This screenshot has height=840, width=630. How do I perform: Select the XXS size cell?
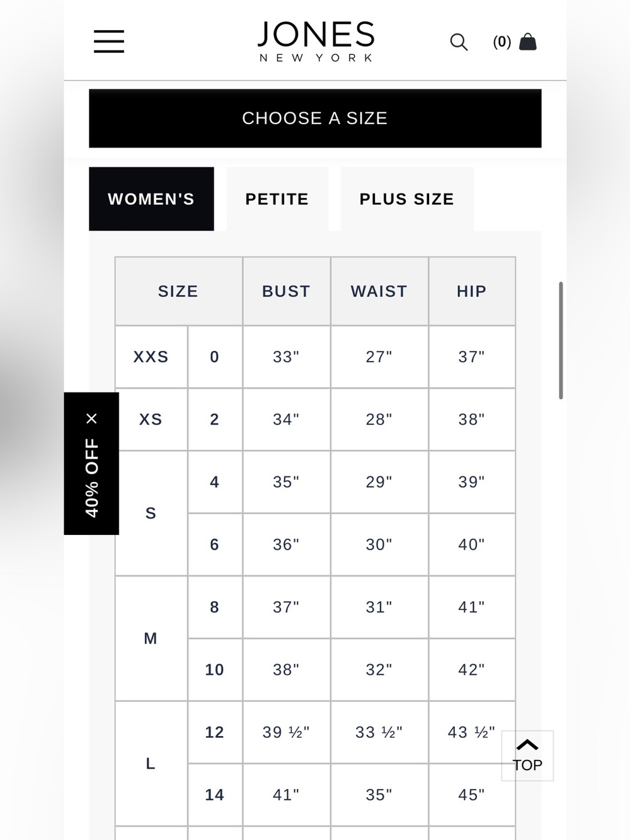(x=151, y=357)
